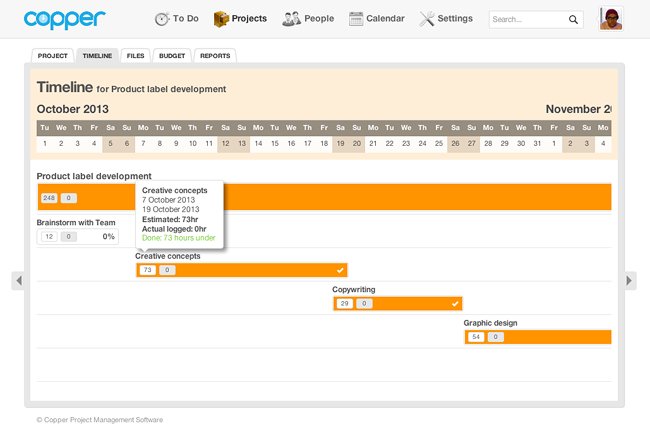The height and width of the screenshot is (438, 650).
Task: Click the Timeline page title
Action: tap(65, 87)
